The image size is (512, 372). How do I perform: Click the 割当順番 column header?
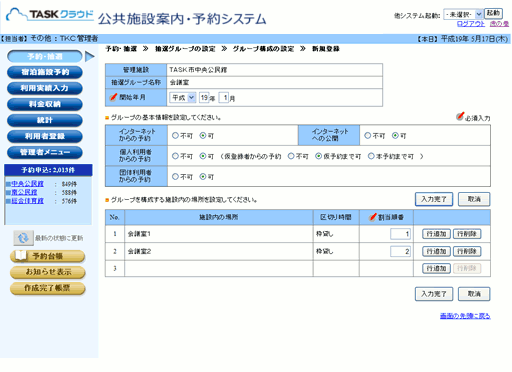click(x=386, y=217)
